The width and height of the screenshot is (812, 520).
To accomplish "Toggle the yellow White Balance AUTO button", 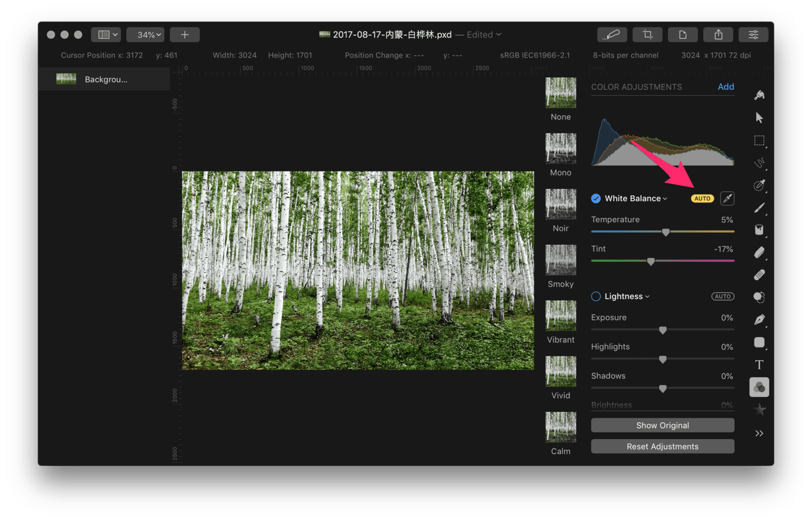I will coord(702,199).
